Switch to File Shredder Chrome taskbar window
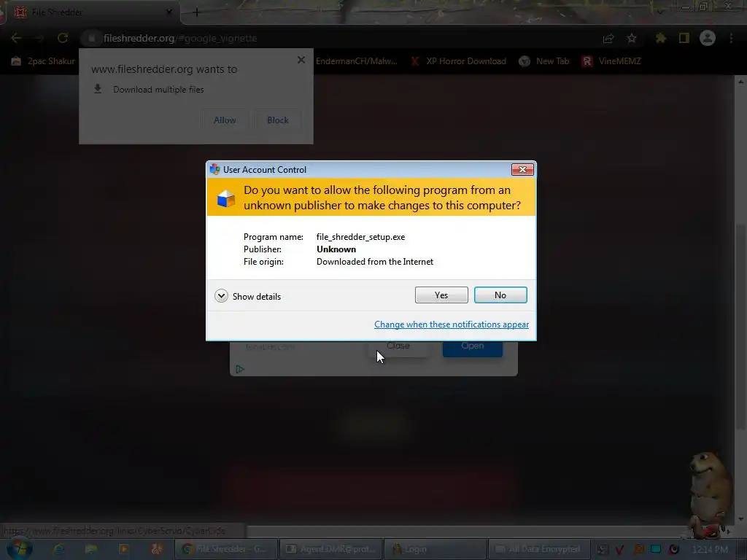 (x=225, y=549)
